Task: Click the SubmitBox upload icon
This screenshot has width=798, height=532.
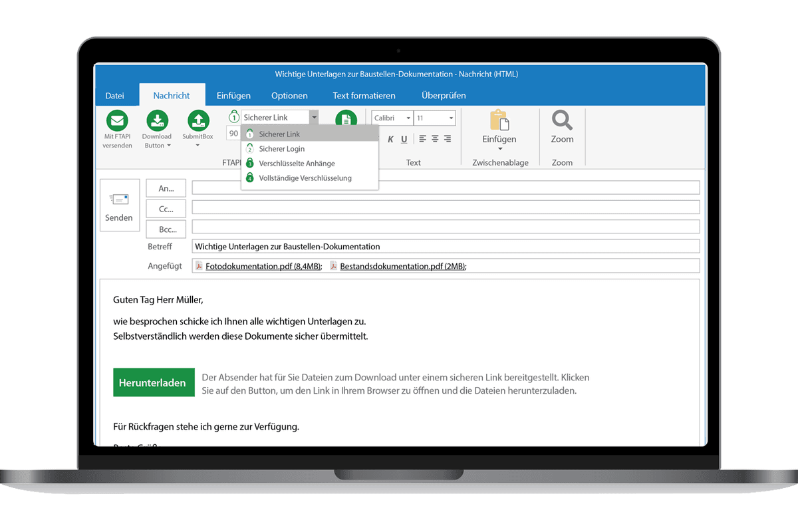Action: tap(198, 121)
